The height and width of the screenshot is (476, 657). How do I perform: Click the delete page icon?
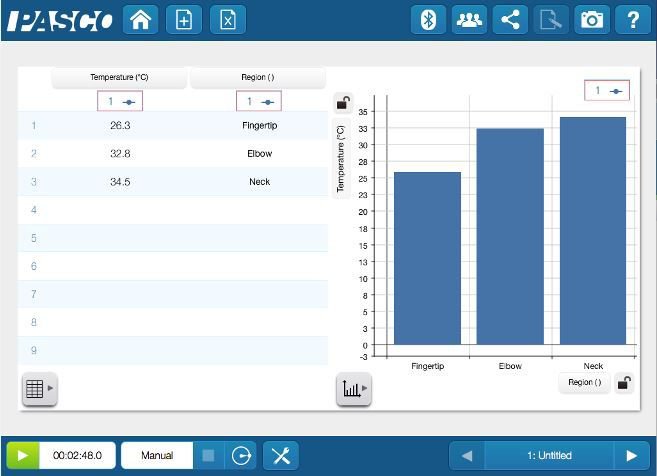(x=228, y=20)
